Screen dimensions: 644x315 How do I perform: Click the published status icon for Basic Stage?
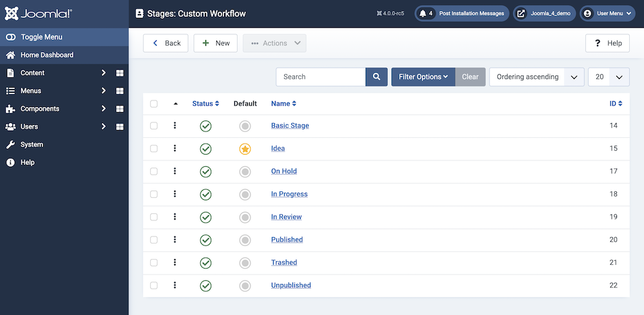tap(205, 126)
